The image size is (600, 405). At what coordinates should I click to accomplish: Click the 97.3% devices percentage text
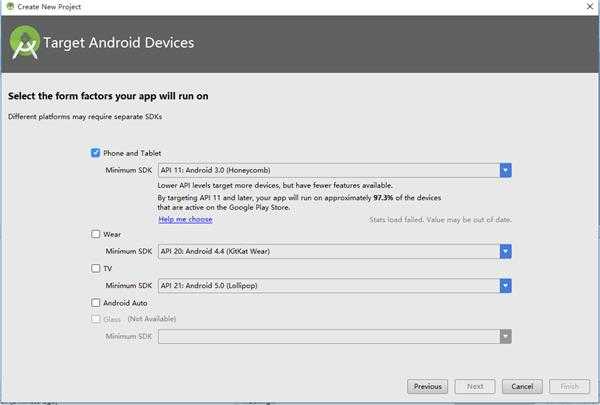tap(383, 198)
